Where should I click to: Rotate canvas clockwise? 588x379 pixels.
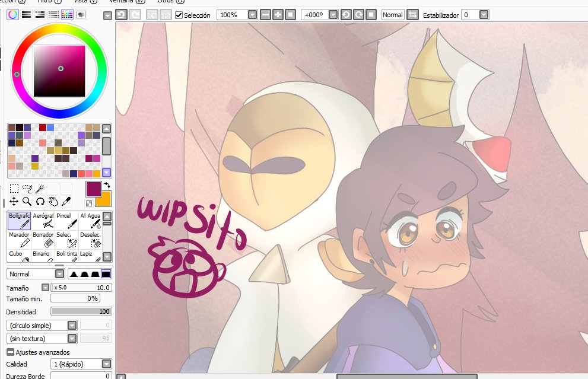tap(358, 15)
